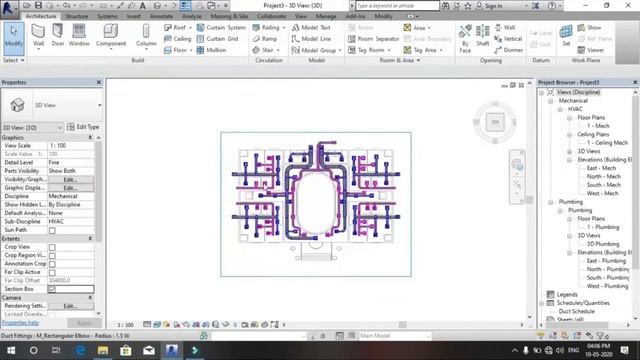The height and width of the screenshot is (360, 640).
Task: Click Edit for Graphic Display Options
Action: click(70, 188)
